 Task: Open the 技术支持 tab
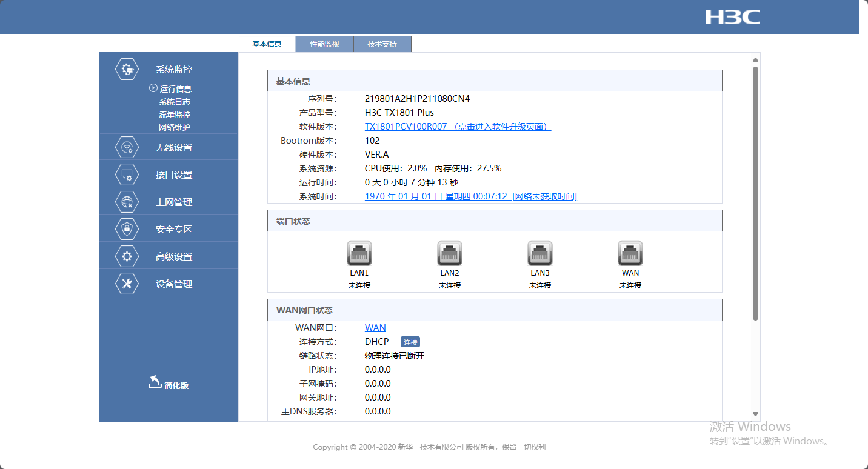click(x=382, y=44)
